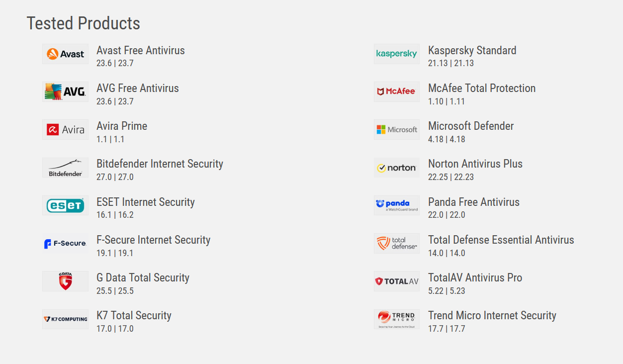Open the Avira logo thumbnail
This screenshot has height=364, width=623.
[65, 130]
